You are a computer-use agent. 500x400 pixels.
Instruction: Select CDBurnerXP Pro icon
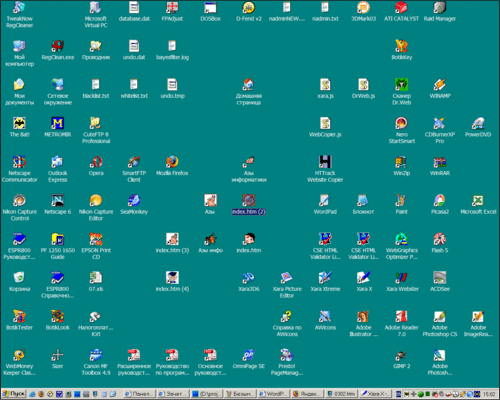tap(440, 123)
